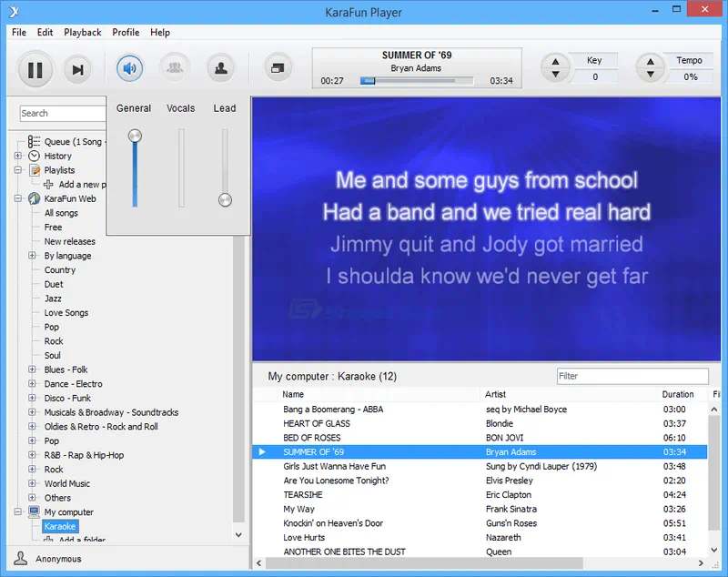Image resolution: width=728 pixels, height=577 pixels.
Task: Click the Filter input field
Action: pyautogui.click(x=632, y=376)
